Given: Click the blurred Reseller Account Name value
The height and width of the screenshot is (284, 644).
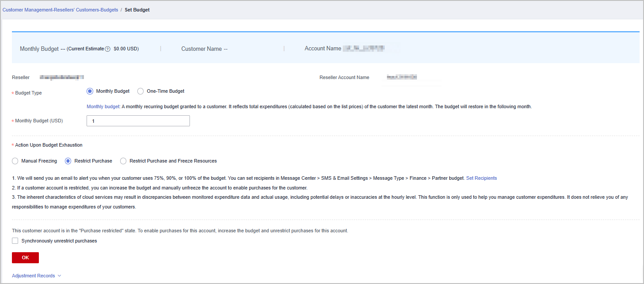Looking at the screenshot, I should (402, 78).
